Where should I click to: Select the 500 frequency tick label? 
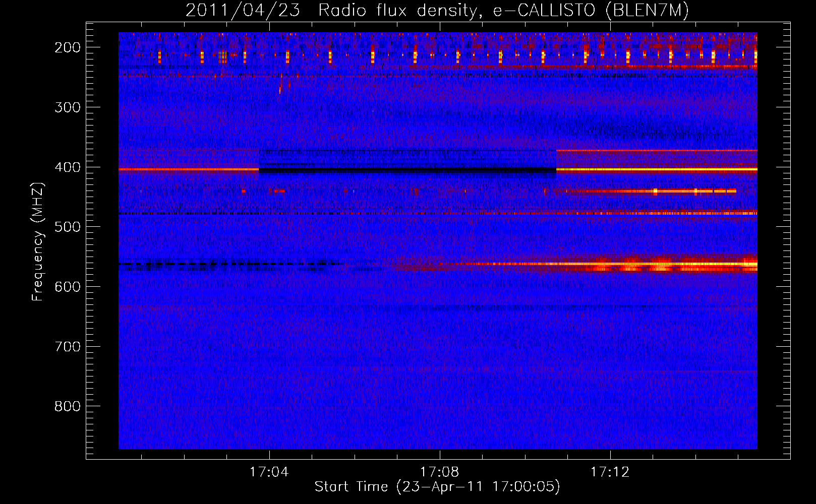(x=68, y=227)
